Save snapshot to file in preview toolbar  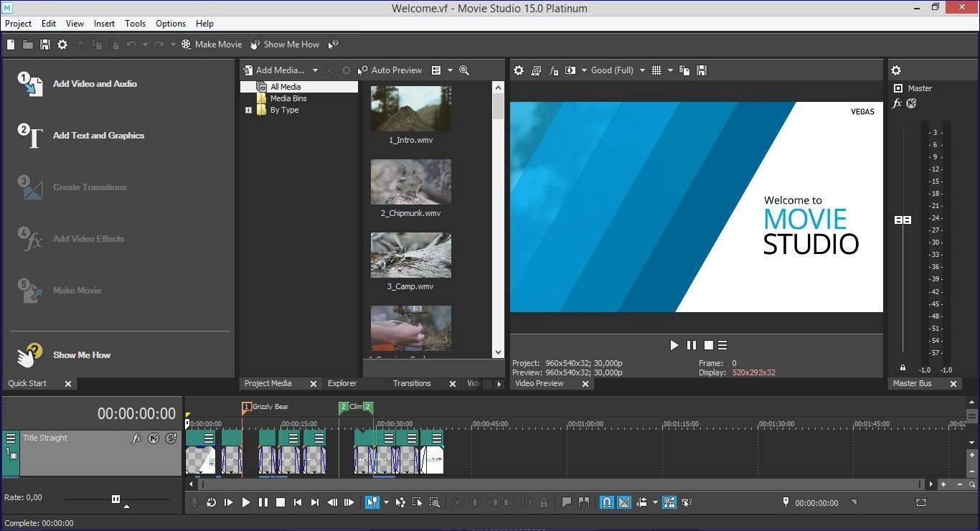702,70
